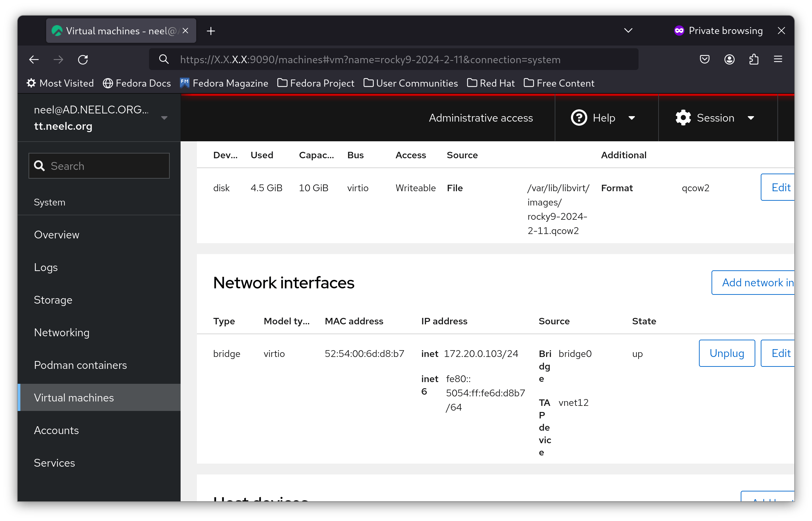Image resolution: width=812 pixels, height=521 pixels.
Task: Unplug the bridge network interface
Action: (726, 353)
